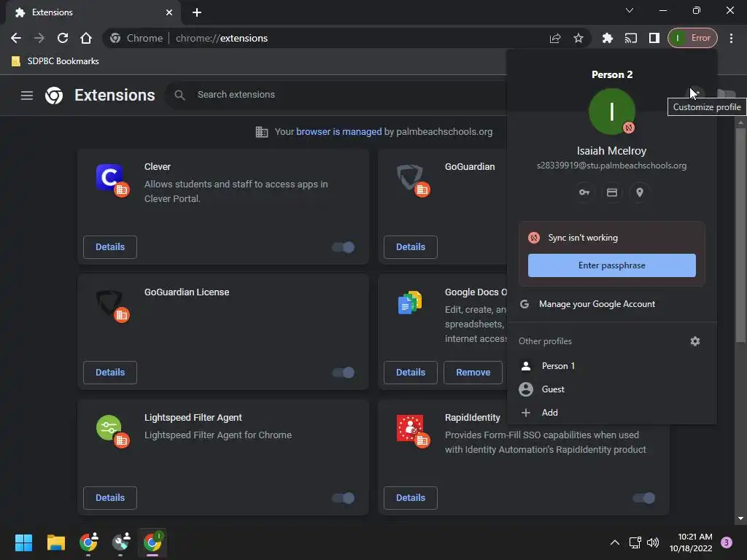
Task: Open Manage profiles gear icon
Action: click(x=695, y=341)
